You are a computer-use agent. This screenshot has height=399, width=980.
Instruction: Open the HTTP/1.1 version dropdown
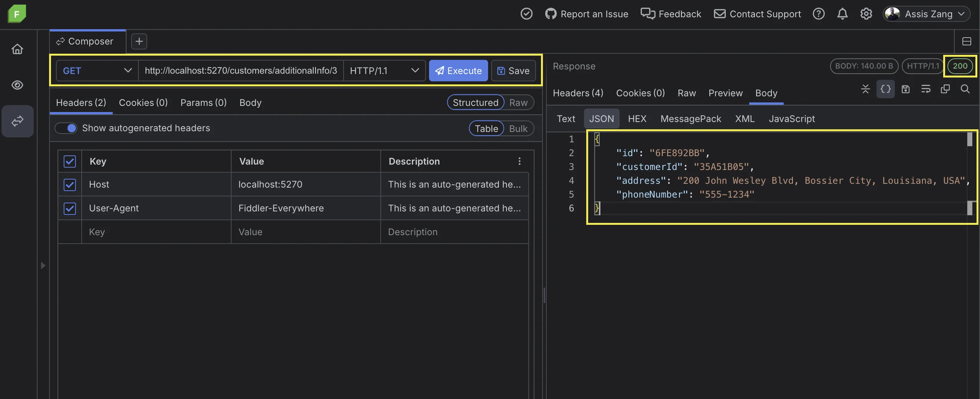[384, 71]
